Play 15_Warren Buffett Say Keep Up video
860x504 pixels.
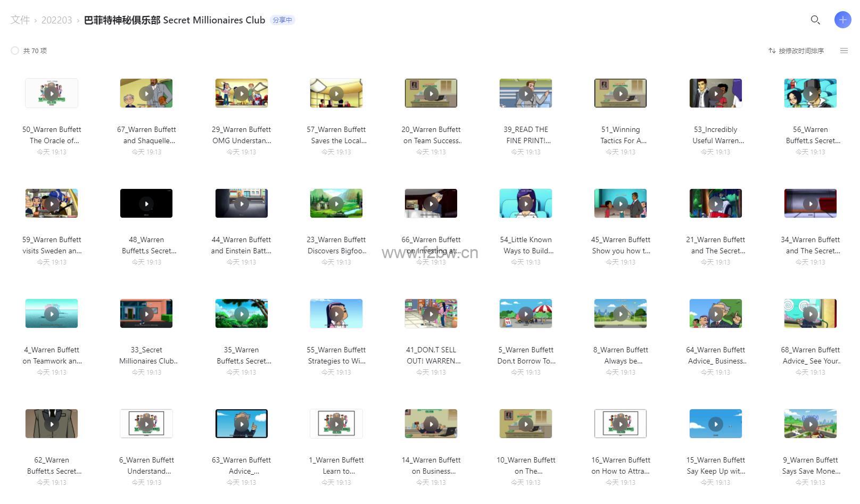pyautogui.click(x=716, y=424)
